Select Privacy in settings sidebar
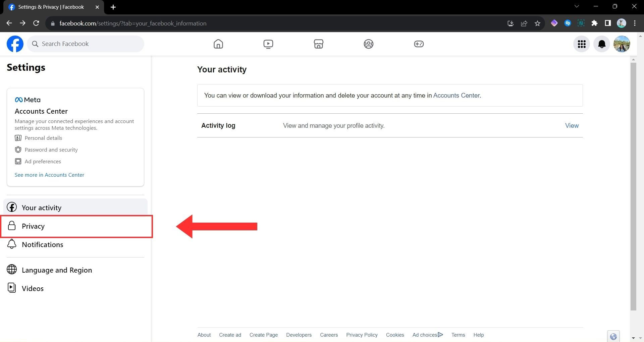 (33, 226)
